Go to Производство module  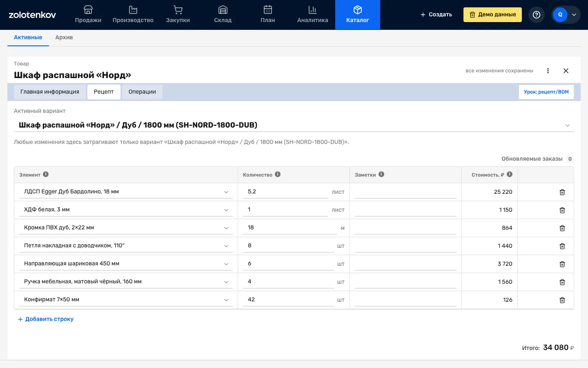click(x=133, y=15)
